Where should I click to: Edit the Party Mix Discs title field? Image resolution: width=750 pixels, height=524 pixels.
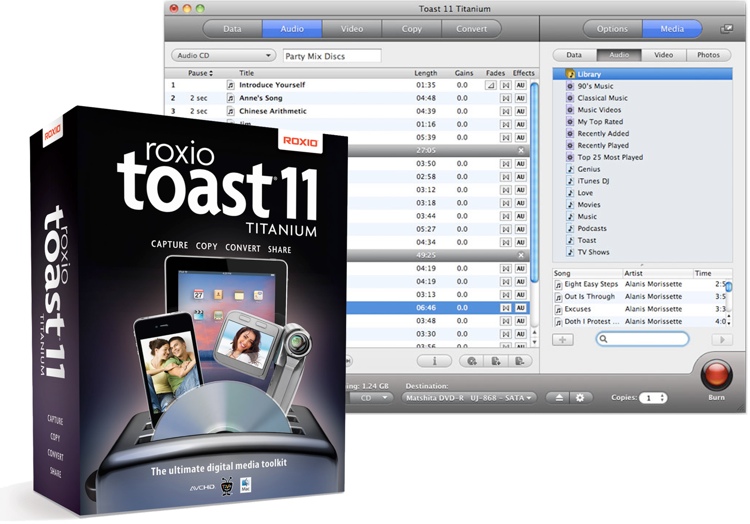(x=332, y=56)
